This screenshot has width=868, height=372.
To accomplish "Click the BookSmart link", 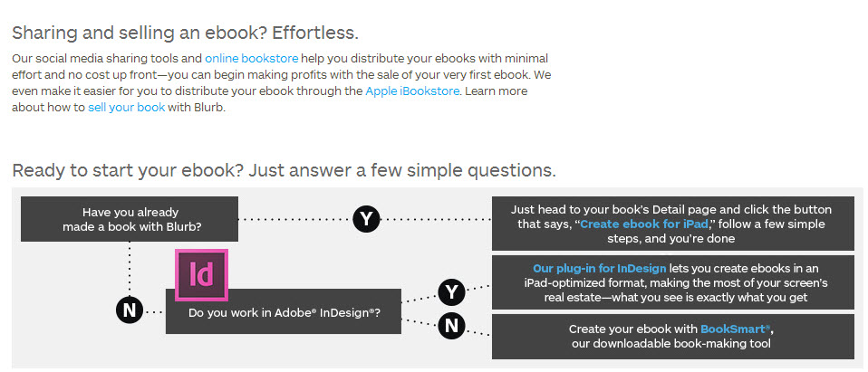I will tap(737, 329).
